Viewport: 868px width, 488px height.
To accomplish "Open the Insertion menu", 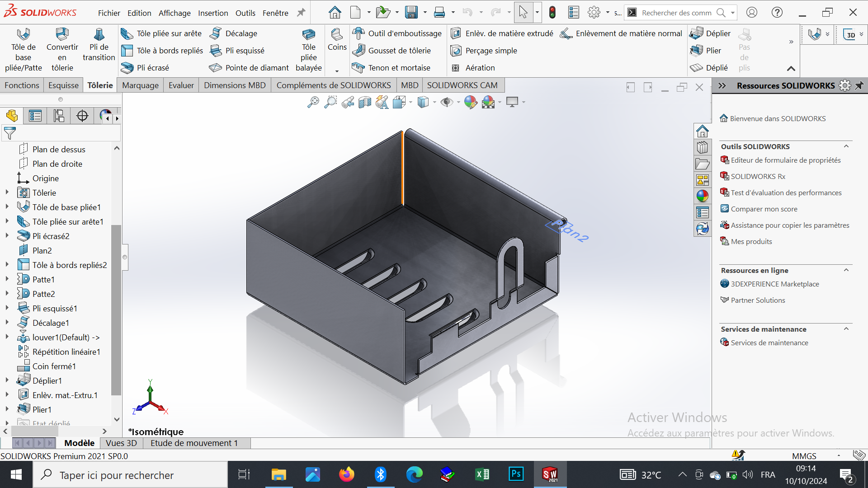I will pyautogui.click(x=213, y=13).
